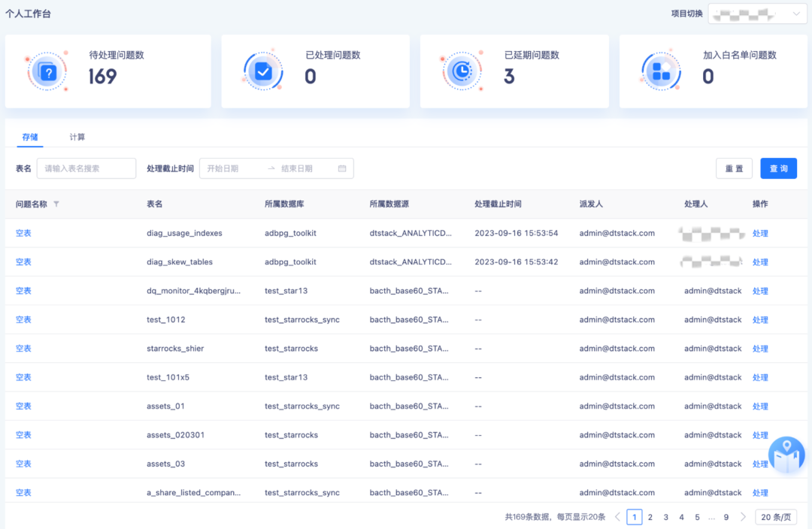This screenshot has height=529, width=812.
Task: Open the filter icon beside 问题名称
Action: point(56,204)
